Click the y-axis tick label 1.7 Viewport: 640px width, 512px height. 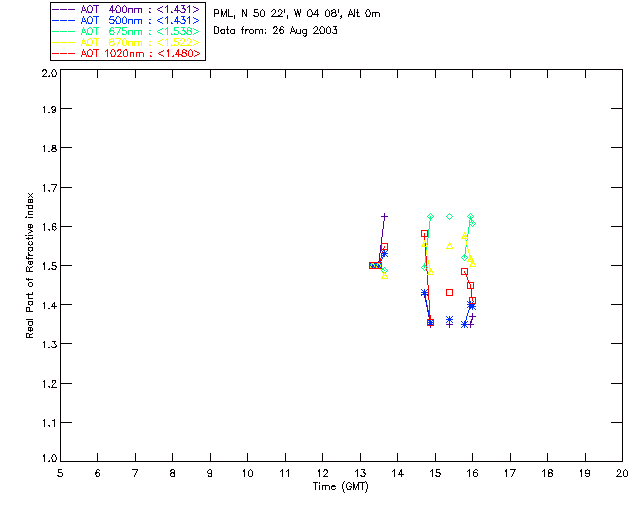click(x=49, y=188)
